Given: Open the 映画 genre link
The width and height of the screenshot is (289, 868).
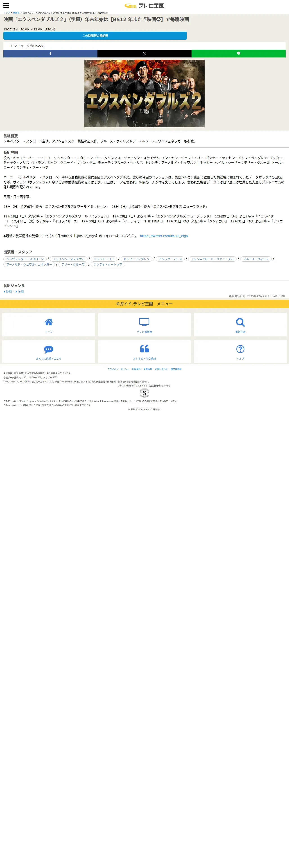Looking at the screenshot, I should point(8,292).
